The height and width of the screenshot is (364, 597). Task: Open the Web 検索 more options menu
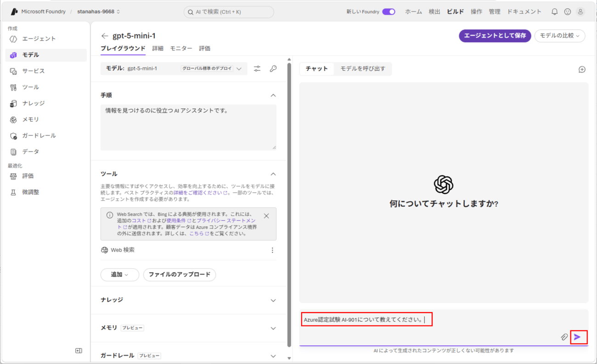click(272, 250)
